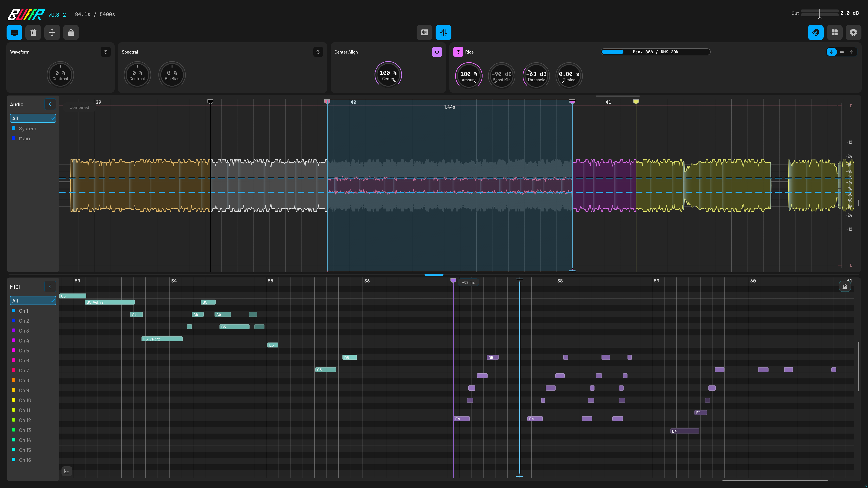Click the Boost Min knob

(501, 75)
